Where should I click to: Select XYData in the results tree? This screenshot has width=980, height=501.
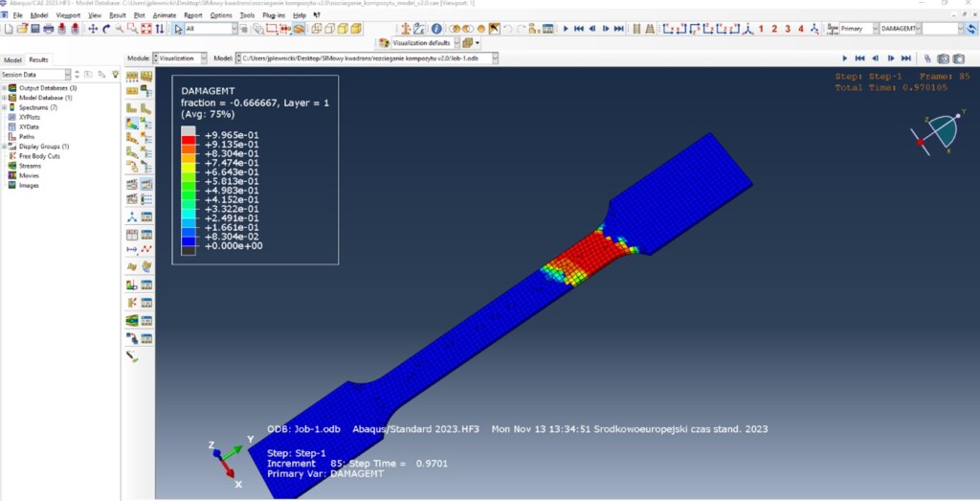point(29,126)
